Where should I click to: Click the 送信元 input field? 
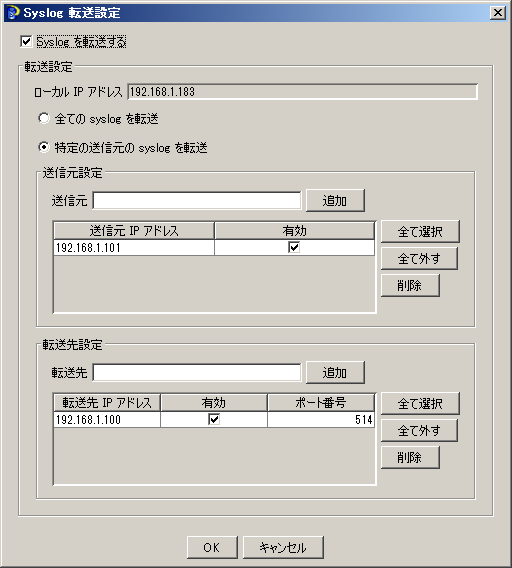pos(197,200)
